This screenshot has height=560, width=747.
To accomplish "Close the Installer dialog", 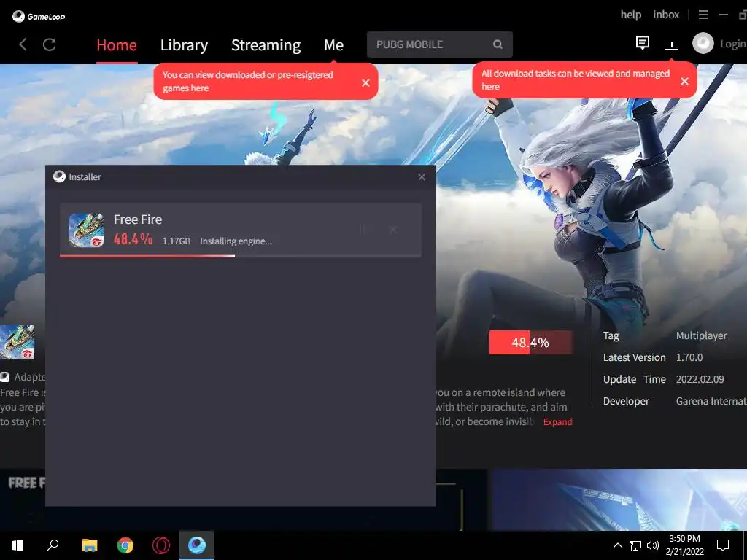I will pyautogui.click(x=422, y=177).
